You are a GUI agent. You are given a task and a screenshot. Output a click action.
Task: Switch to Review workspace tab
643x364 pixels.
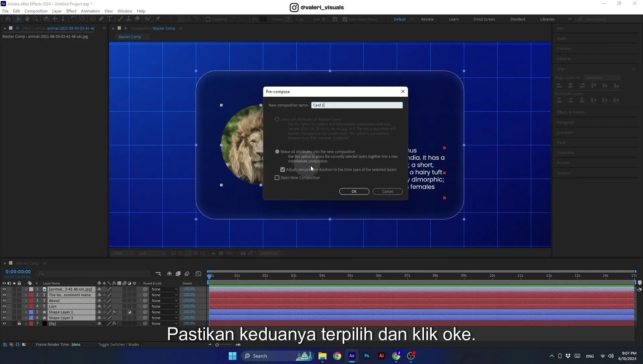(427, 19)
